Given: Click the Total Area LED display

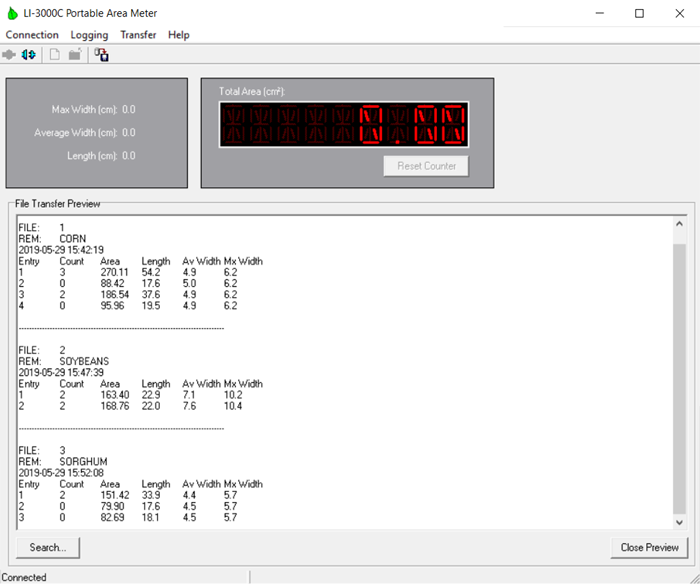Looking at the screenshot, I should pyautogui.click(x=344, y=125).
